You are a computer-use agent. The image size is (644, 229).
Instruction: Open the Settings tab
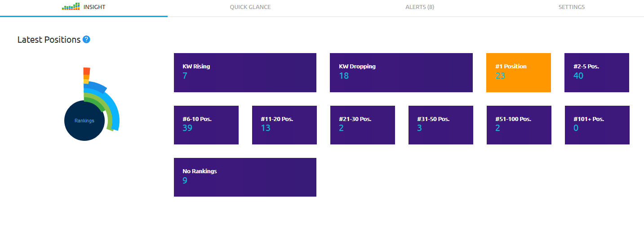coord(572,7)
